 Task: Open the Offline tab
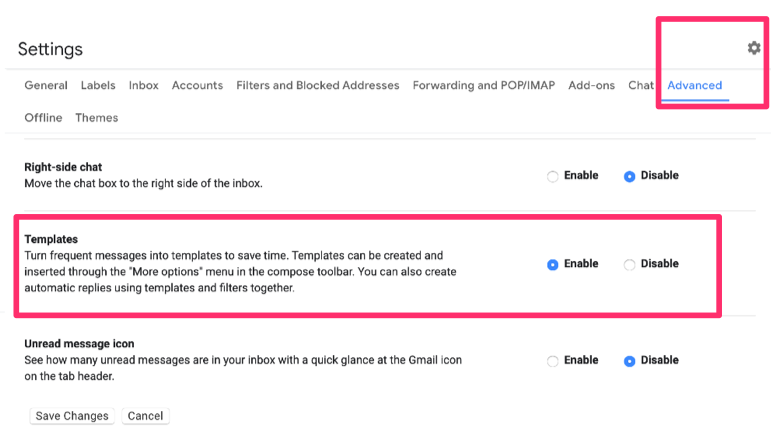(x=43, y=117)
